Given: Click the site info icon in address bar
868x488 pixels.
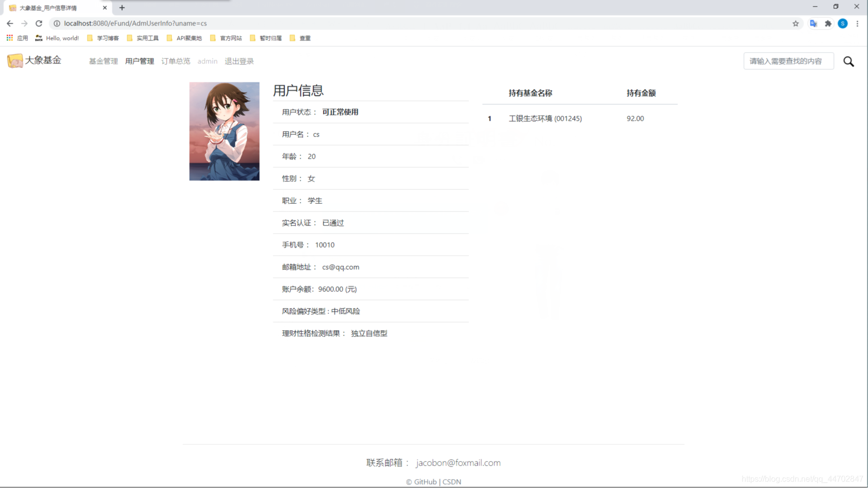Looking at the screenshot, I should (57, 23).
